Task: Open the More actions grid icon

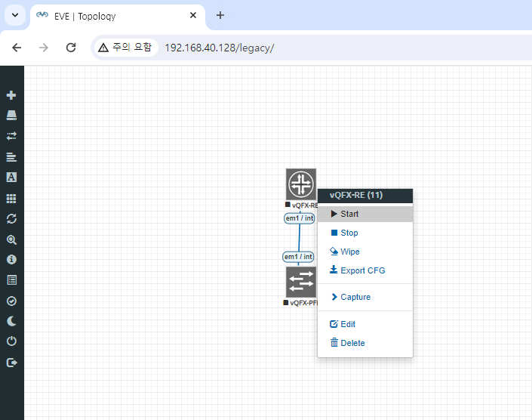Action: click(x=11, y=198)
